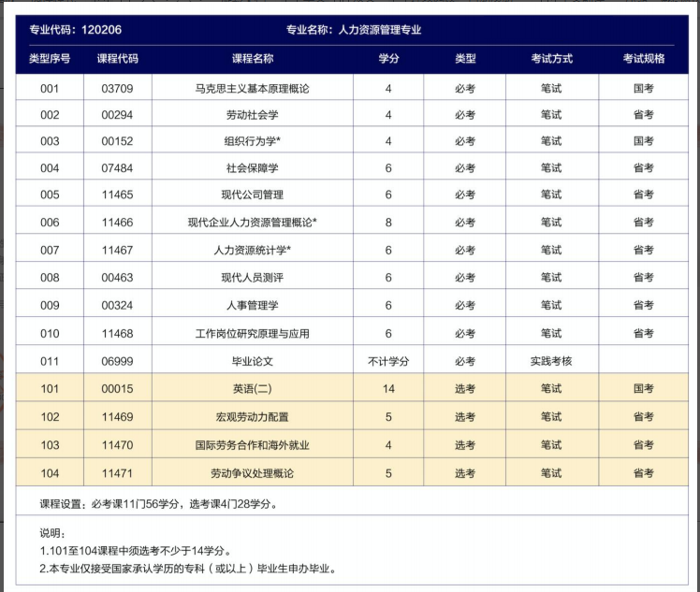Click the 考试方式 column header
The height and width of the screenshot is (592, 700).
point(552,58)
